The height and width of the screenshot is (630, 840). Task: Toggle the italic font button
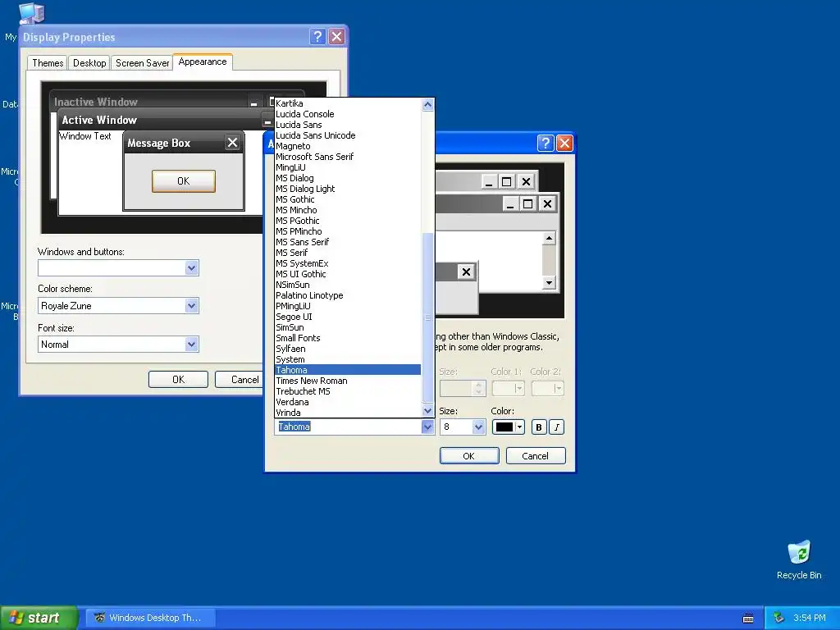coord(557,427)
